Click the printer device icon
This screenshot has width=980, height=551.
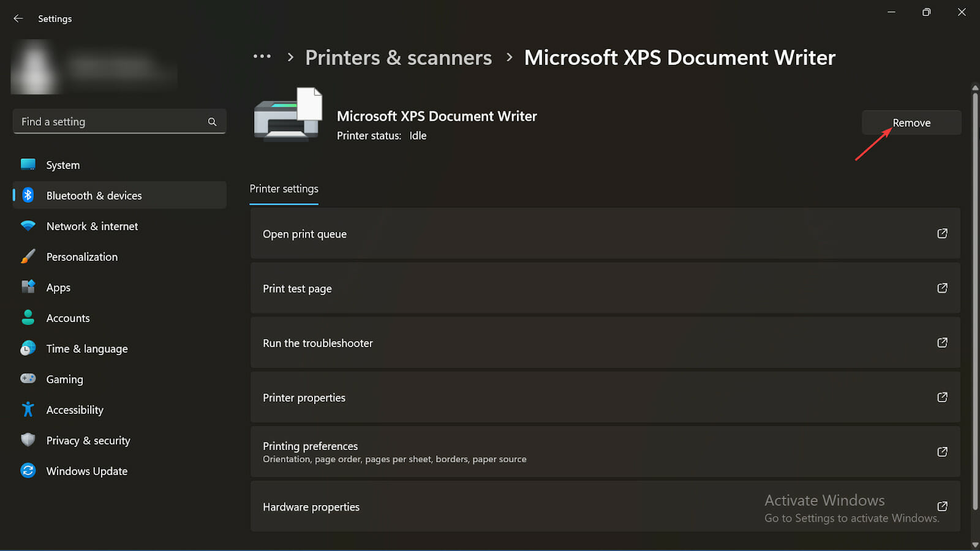click(288, 114)
